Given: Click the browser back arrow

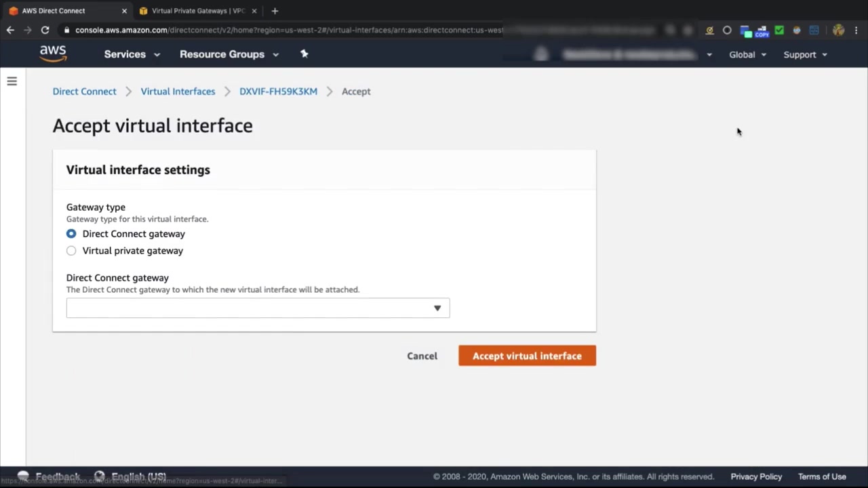Looking at the screenshot, I should click(x=10, y=30).
